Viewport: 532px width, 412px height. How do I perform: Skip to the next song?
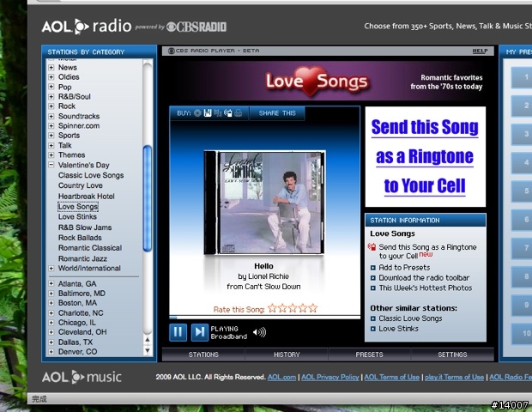(199, 332)
